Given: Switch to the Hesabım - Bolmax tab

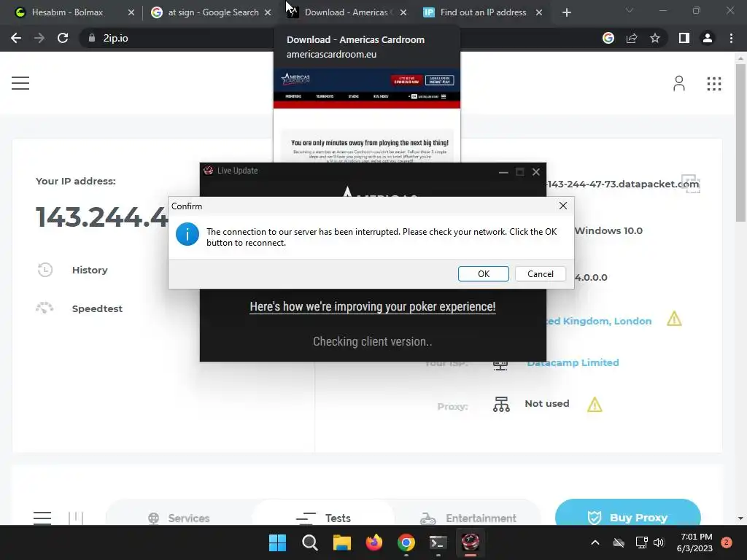Looking at the screenshot, I should point(67,12).
